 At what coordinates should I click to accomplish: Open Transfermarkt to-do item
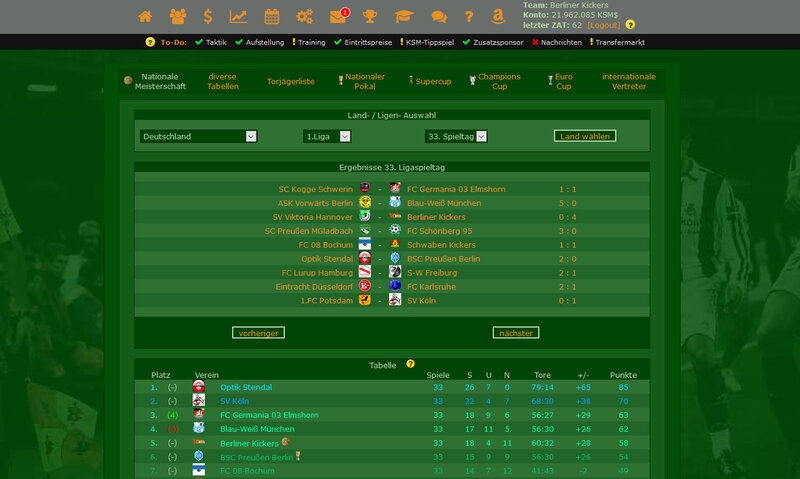coord(620,42)
